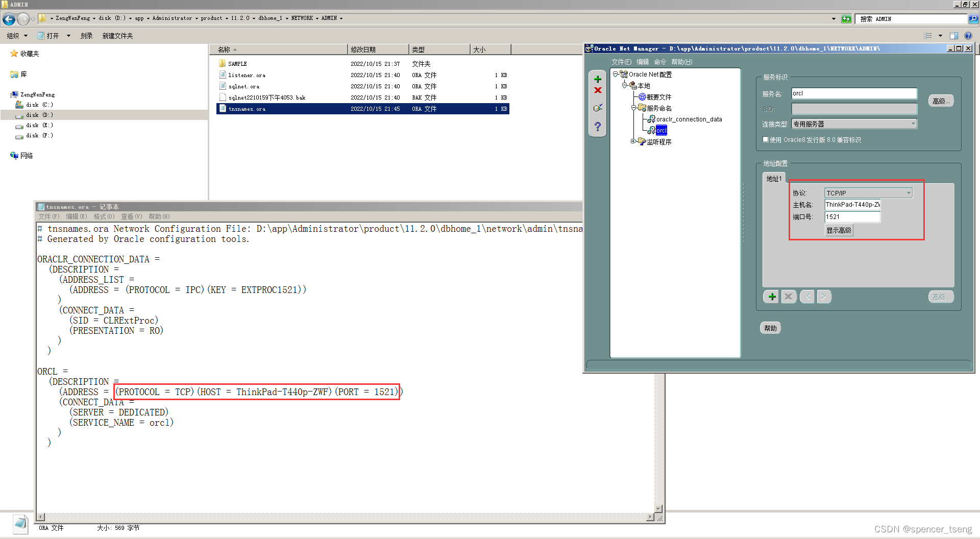Screen dimensions: 980x539
Task: Open the address bar history dropdown arrow
Action: 834,19
